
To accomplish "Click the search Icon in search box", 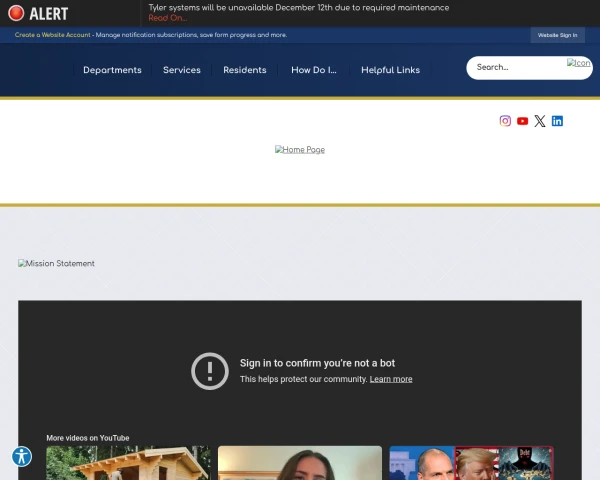I will 579,63.
